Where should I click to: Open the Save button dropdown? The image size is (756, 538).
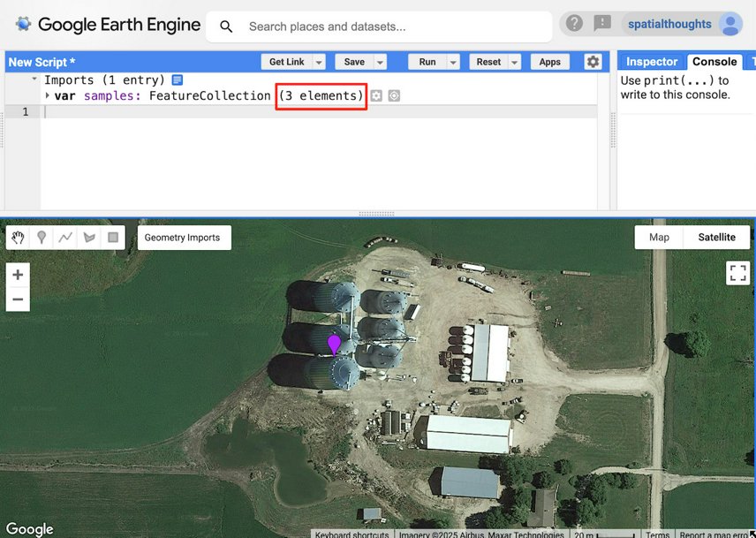[x=380, y=61]
